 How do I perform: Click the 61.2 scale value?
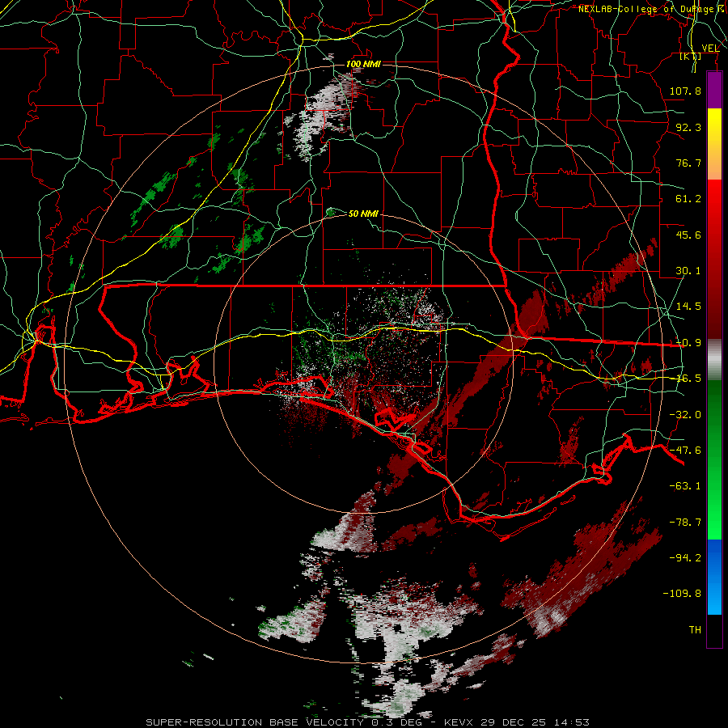coord(688,199)
